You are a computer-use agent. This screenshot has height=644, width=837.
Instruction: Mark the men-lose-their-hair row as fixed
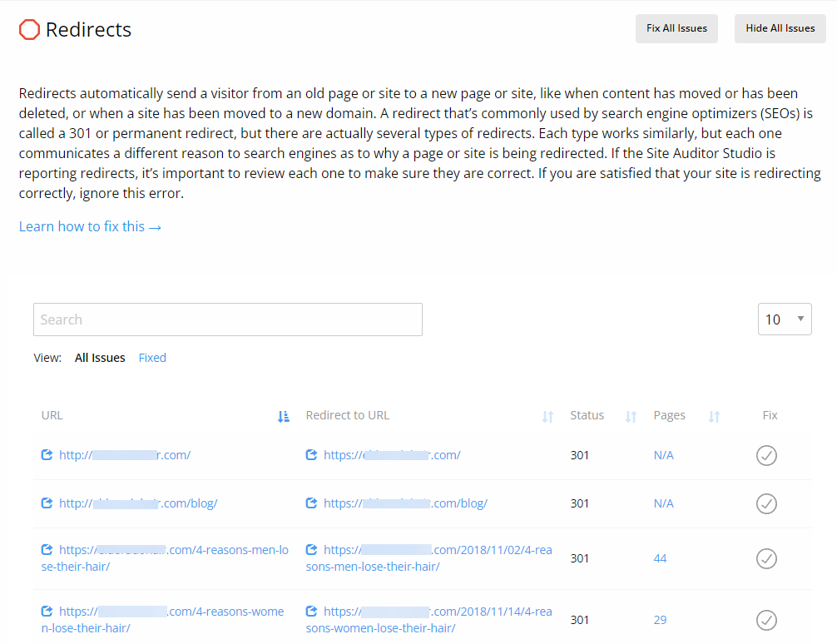(766, 558)
